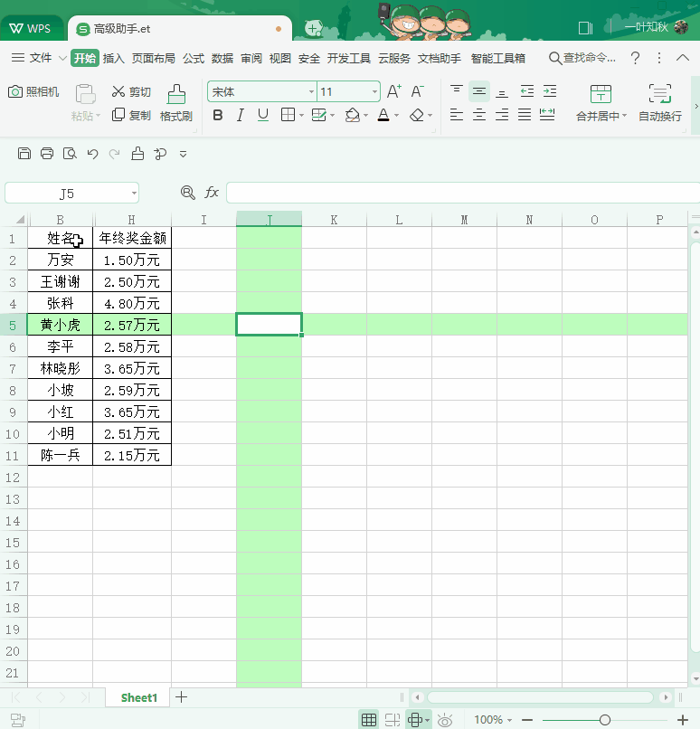Image resolution: width=700 pixels, height=729 pixels.
Task: Expand the Name Box dropdown arrow
Action: (134, 193)
